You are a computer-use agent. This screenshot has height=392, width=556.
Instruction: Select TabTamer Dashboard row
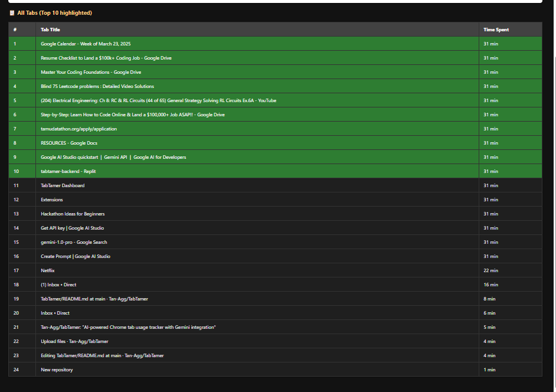click(x=275, y=185)
